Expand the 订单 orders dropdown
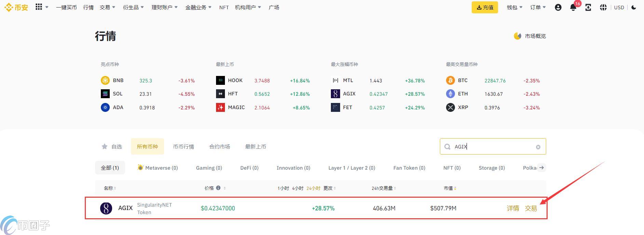 coord(538,7)
